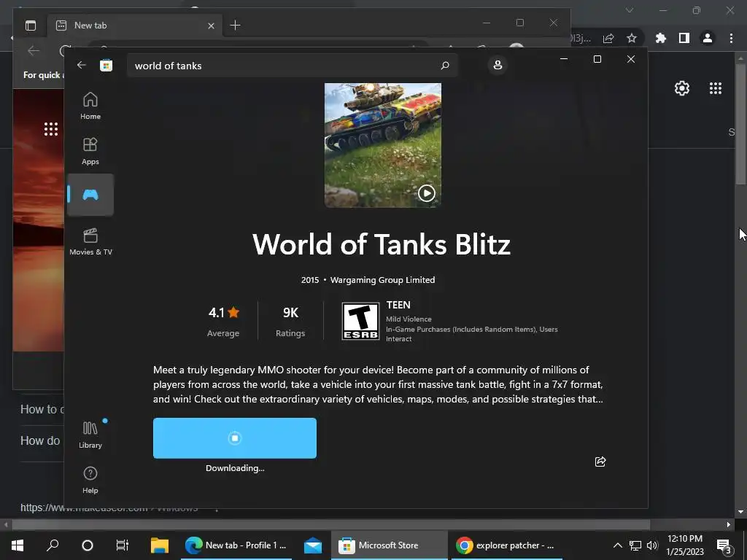The height and width of the screenshot is (560, 747).
Task: Add a new tab in Edge
Action: click(x=236, y=26)
